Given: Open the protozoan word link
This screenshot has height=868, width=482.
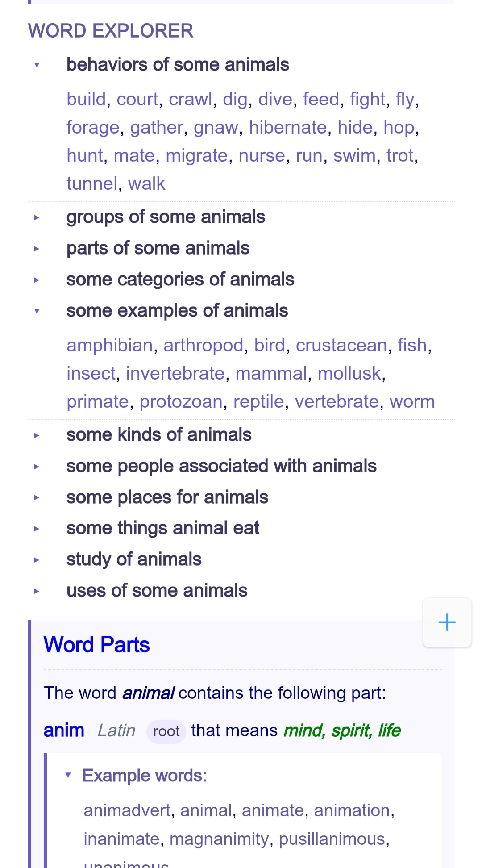Looking at the screenshot, I should pos(181,401).
